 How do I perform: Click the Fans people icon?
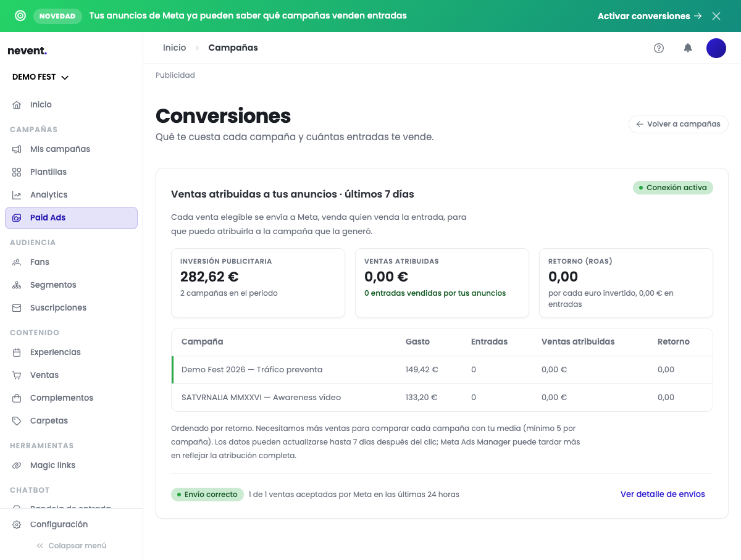[17, 262]
